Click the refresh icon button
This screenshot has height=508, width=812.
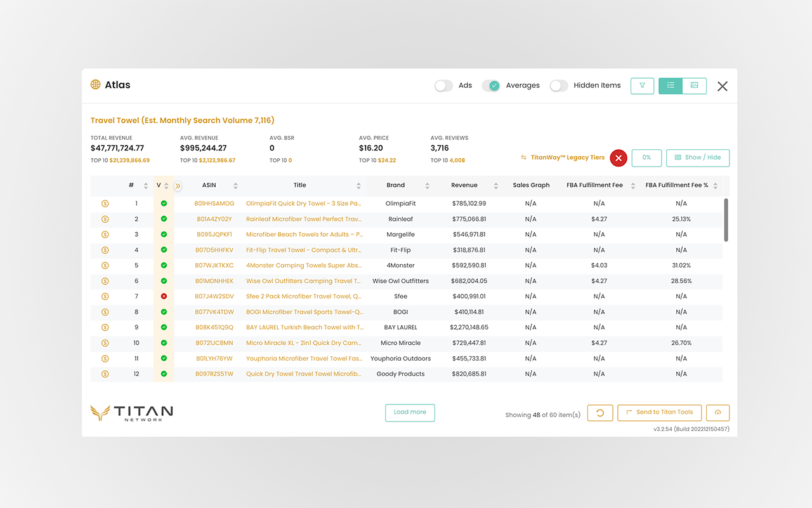pos(599,413)
